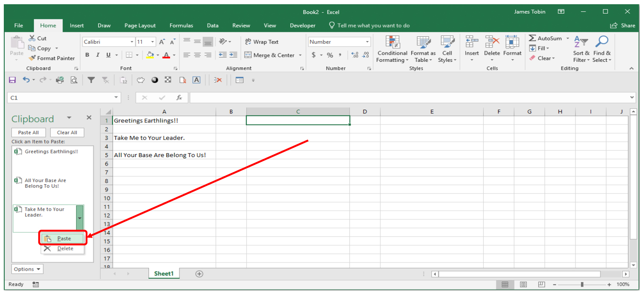
Task: Open Clipboard pane Options dropdown
Action: tap(28, 269)
